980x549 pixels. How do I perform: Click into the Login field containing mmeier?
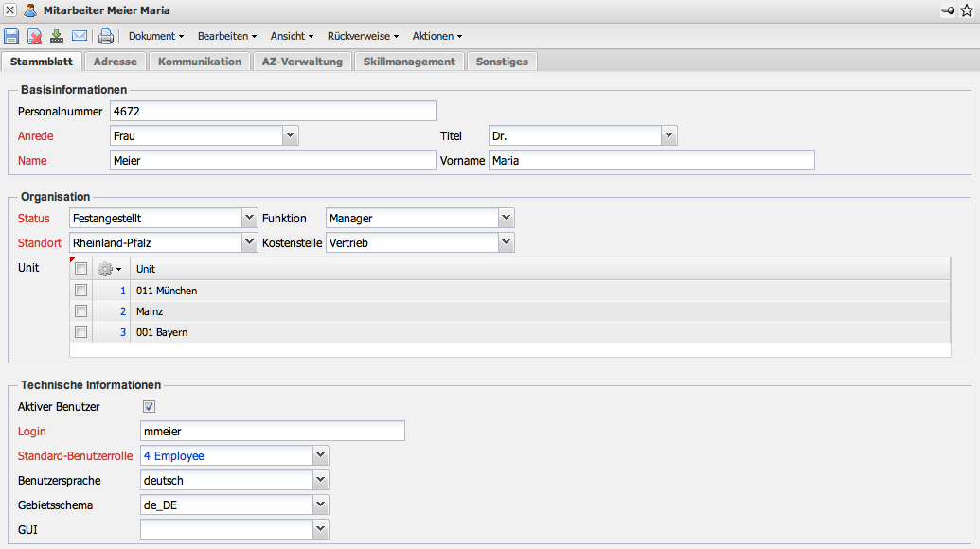click(x=272, y=432)
